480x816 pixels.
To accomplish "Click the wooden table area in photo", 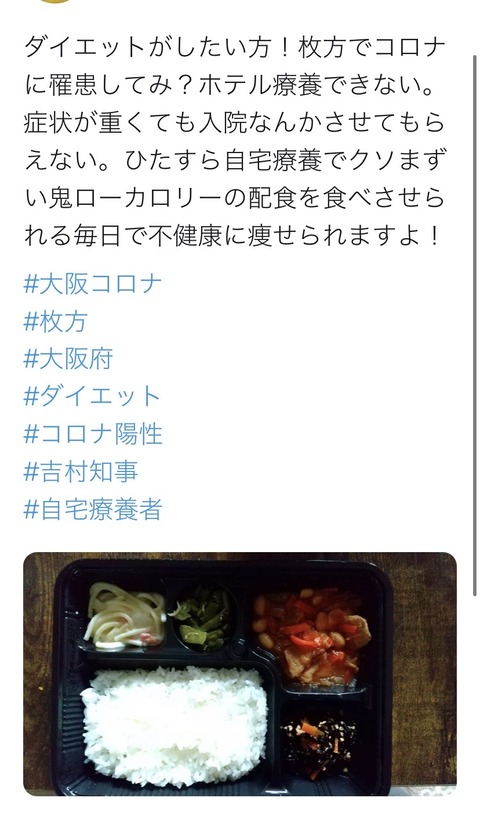I will tap(423, 677).
